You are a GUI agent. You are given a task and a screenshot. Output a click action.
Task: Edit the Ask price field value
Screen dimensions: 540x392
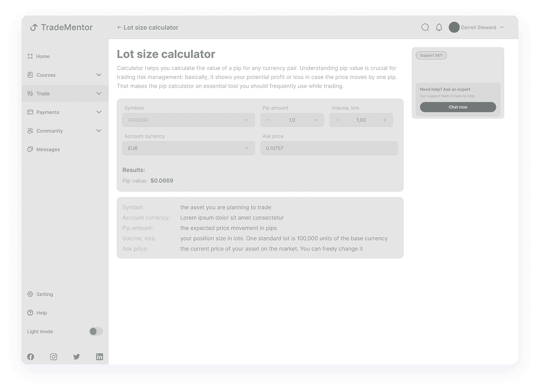329,148
